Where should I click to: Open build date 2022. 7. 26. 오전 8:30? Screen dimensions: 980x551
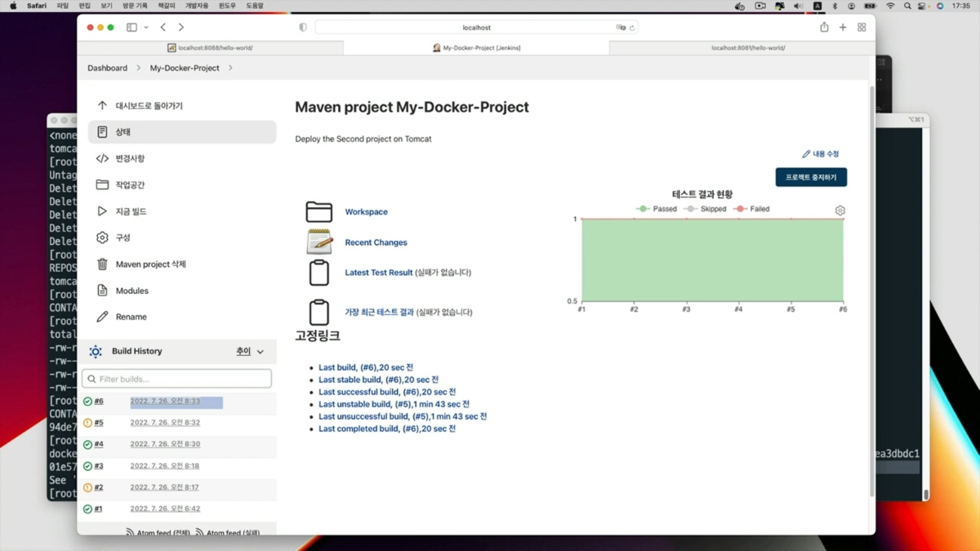pyautogui.click(x=165, y=444)
